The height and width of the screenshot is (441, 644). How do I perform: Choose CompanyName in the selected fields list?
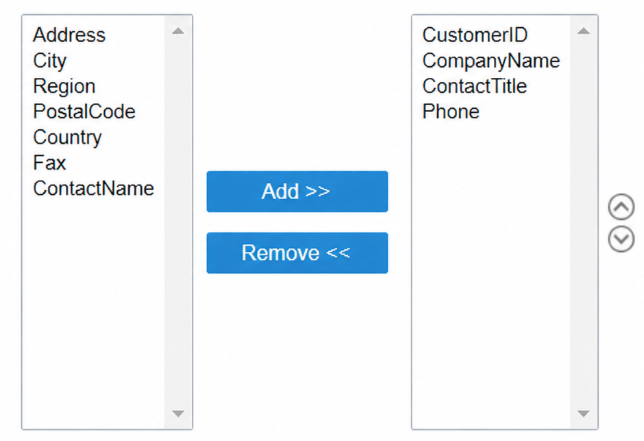tap(491, 61)
